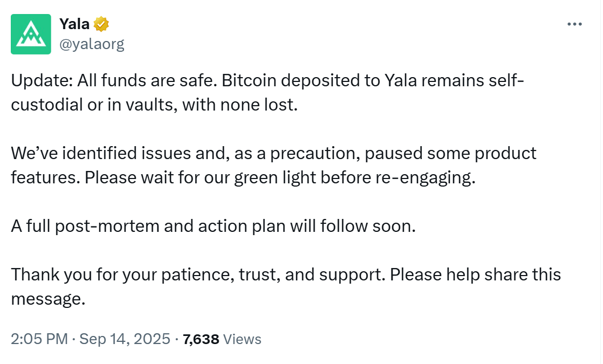Reveal more actions using the top-right dots
Image resolution: width=603 pixels, height=364 pixels.
click(575, 23)
